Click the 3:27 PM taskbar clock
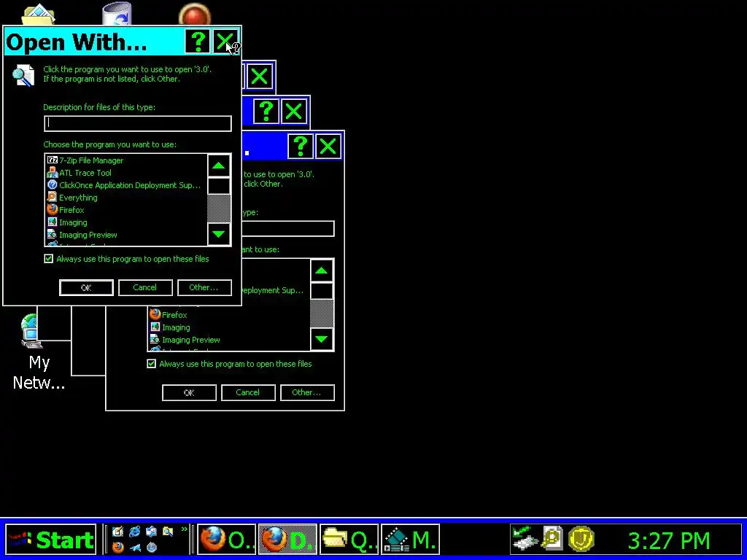 click(669, 540)
